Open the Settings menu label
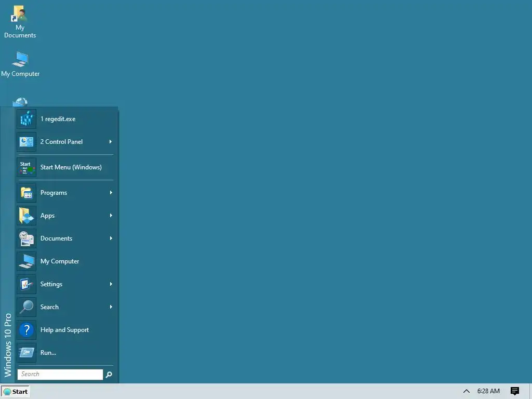The image size is (532, 399). (51, 284)
